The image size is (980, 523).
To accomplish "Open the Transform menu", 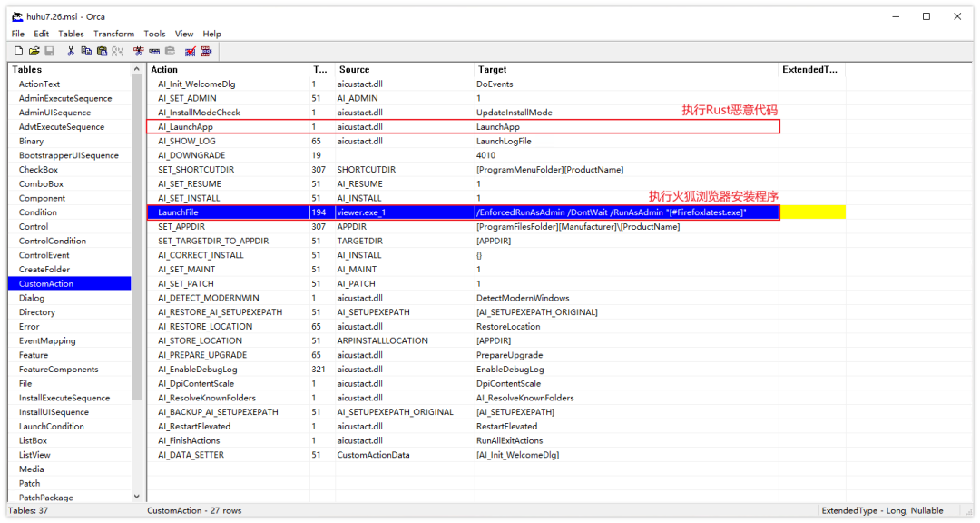I will (x=113, y=34).
